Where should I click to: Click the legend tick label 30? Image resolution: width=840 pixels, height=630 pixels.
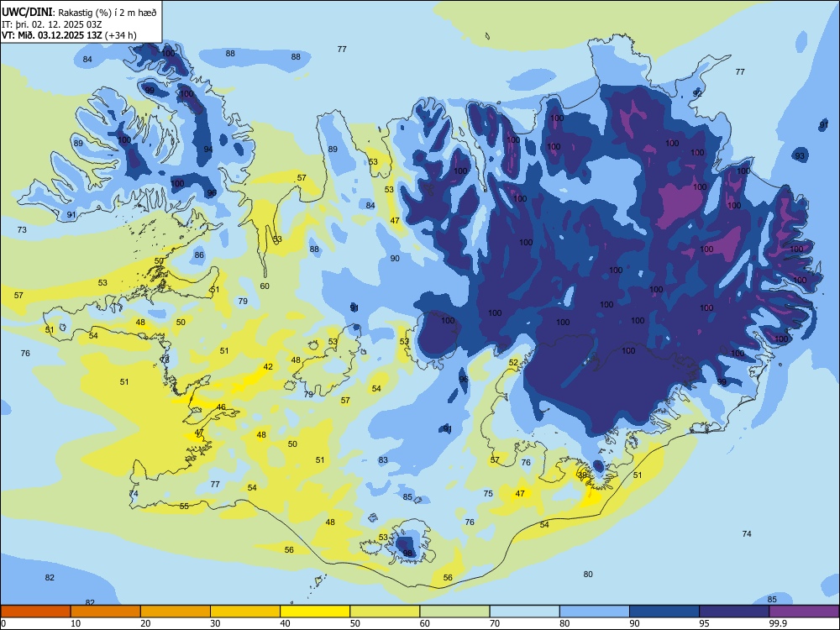215,623
